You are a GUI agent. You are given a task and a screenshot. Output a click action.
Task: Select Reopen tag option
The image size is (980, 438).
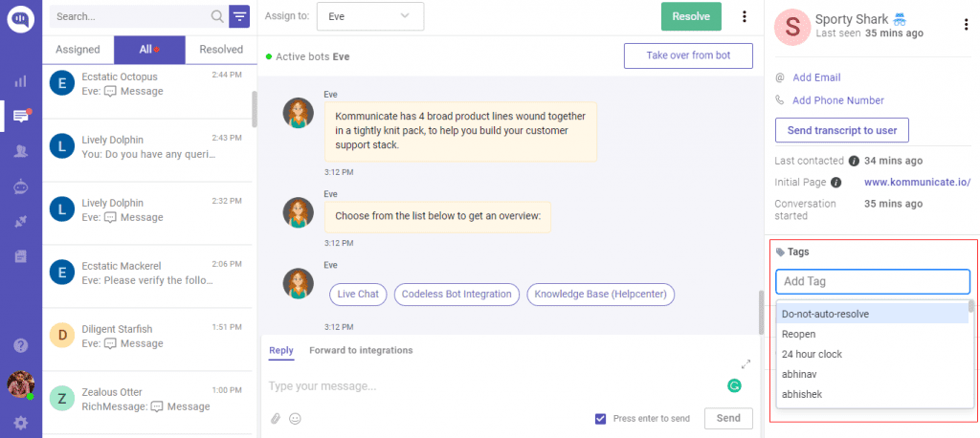pos(872,335)
